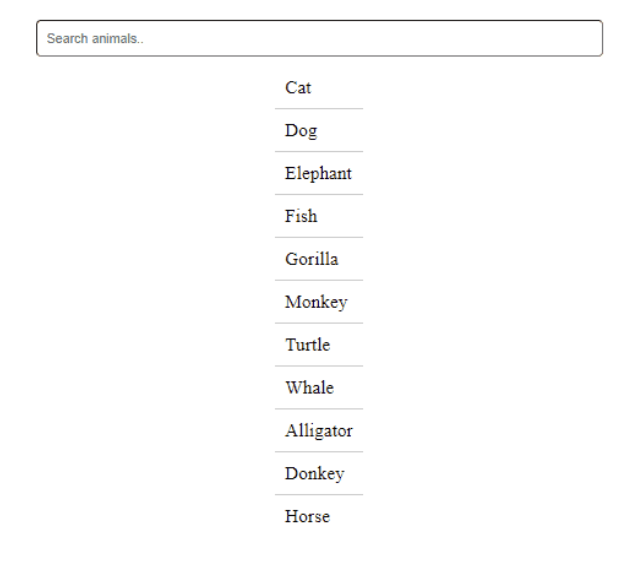Choose Elephant in the list
Viewport: 637px width, 569px height.
tap(318, 174)
